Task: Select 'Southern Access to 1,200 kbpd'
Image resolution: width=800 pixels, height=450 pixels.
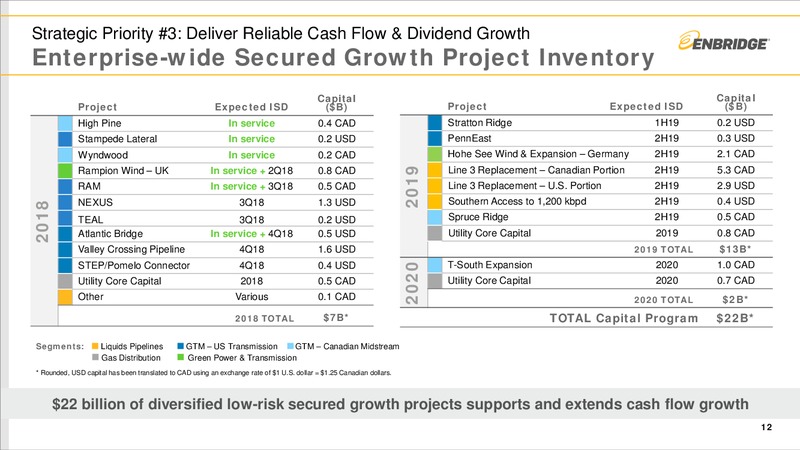Action: click(517, 202)
